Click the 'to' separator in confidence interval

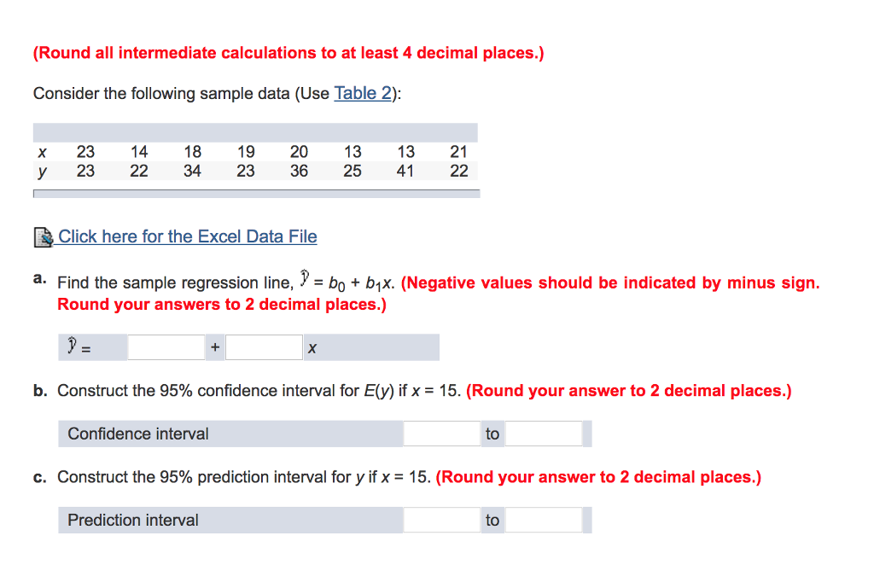492,434
